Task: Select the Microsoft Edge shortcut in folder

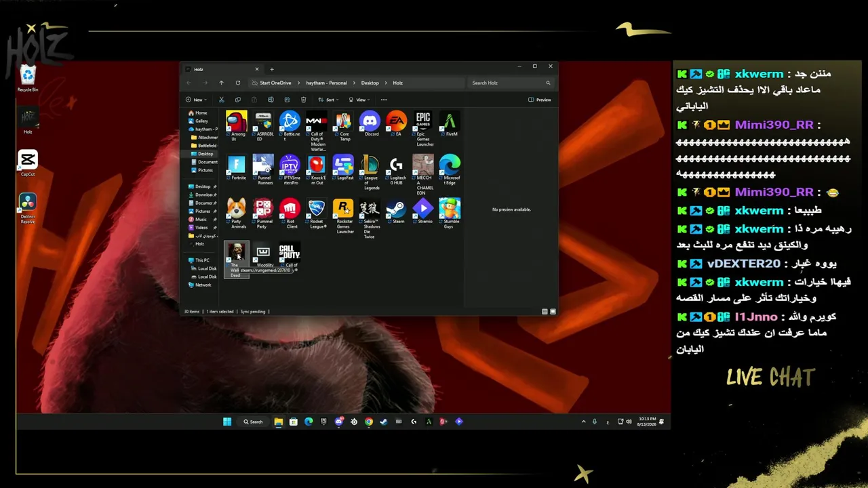Action: [450, 170]
